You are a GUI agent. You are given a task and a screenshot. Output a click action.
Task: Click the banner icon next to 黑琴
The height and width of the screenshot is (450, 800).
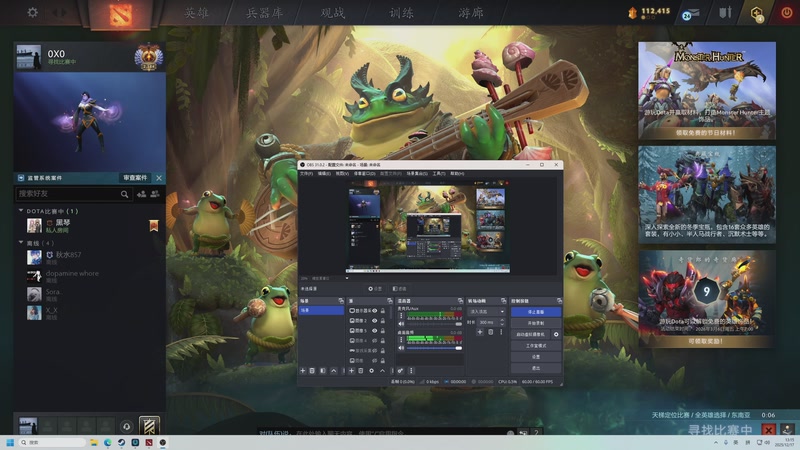pos(154,226)
